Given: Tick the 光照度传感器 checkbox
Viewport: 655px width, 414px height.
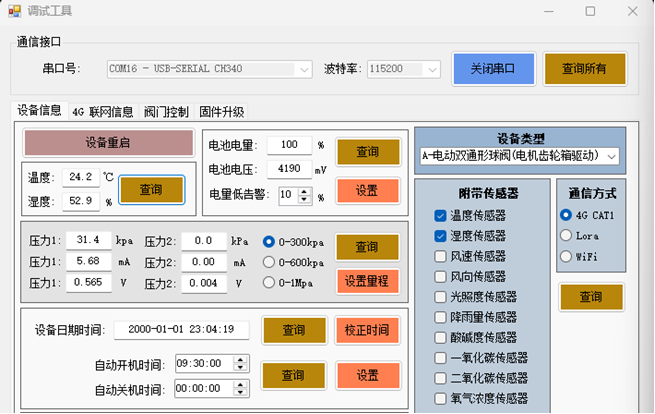Looking at the screenshot, I should (440, 297).
